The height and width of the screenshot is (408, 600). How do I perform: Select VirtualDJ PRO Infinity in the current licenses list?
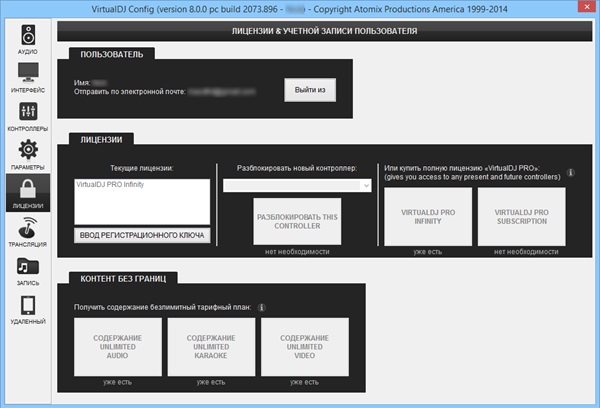pyautogui.click(x=115, y=186)
